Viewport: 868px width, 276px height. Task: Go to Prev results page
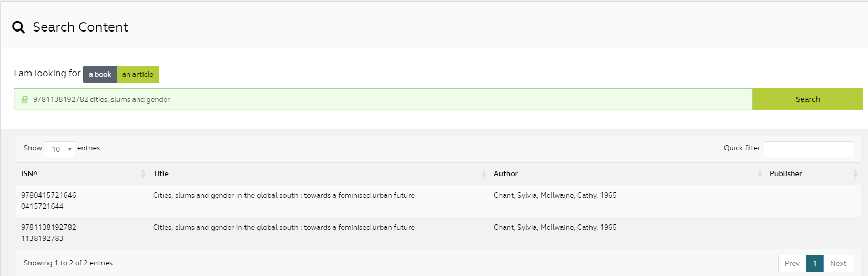(792, 263)
